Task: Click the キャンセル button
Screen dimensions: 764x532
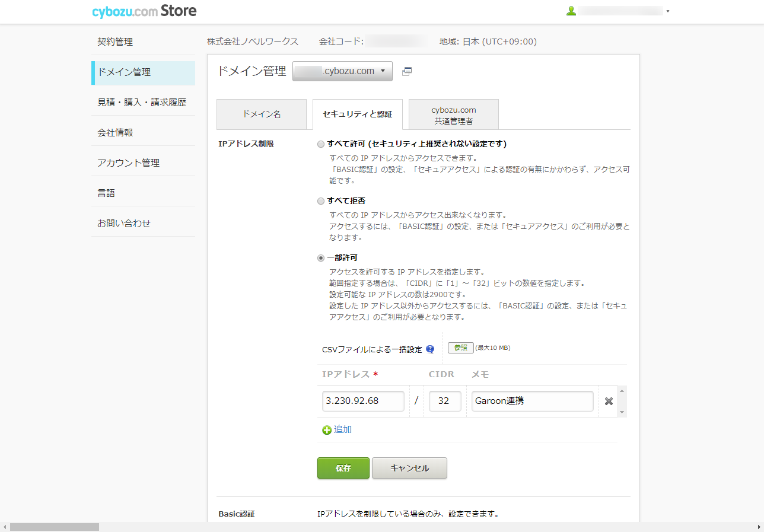Action: pos(409,468)
